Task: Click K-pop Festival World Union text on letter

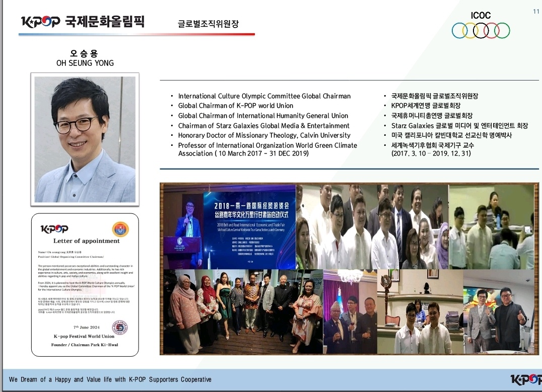Action: 84,336
